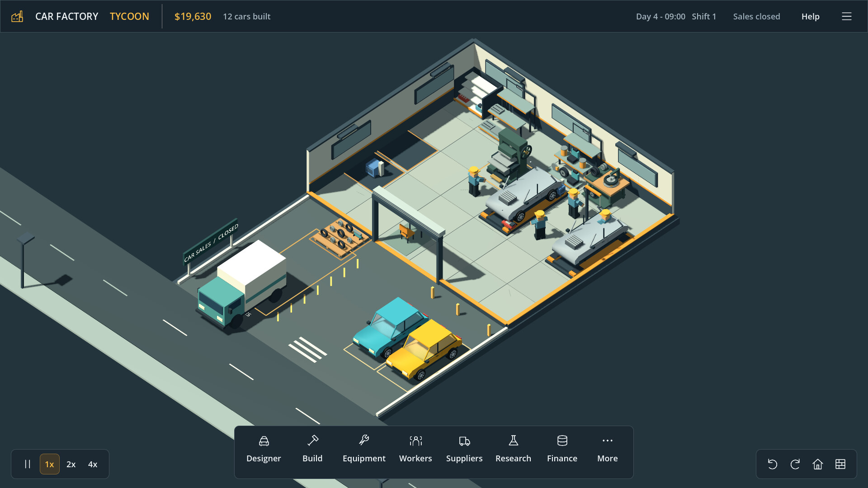Set game speed to 1x
The height and width of the screenshot is (488, 868).
coord(50,464)
